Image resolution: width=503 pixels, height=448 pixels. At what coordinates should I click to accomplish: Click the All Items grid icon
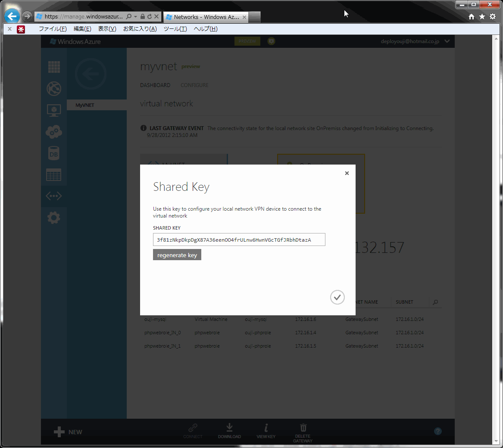pos(53,67)
